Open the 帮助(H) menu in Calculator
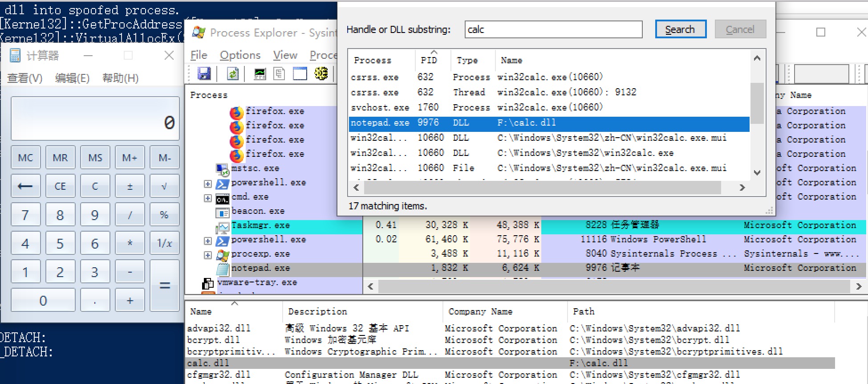 (120, 78)
